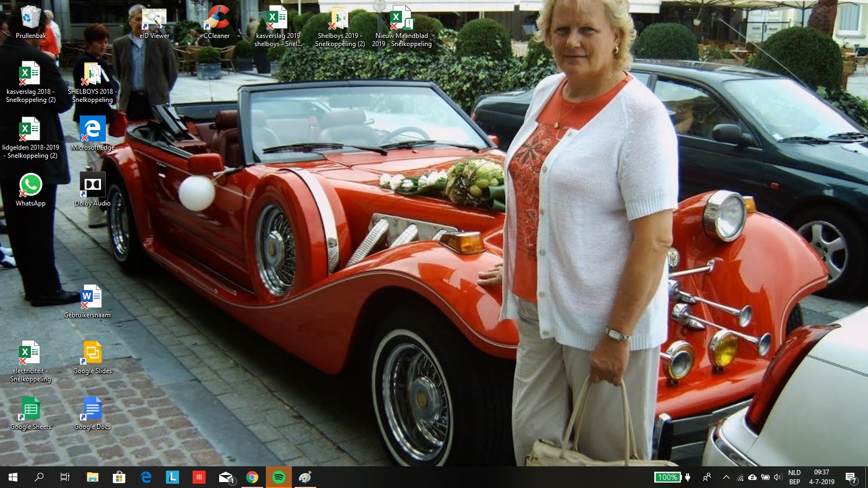
Task: Open the Windows Start menu
Action: click(13, 477)
